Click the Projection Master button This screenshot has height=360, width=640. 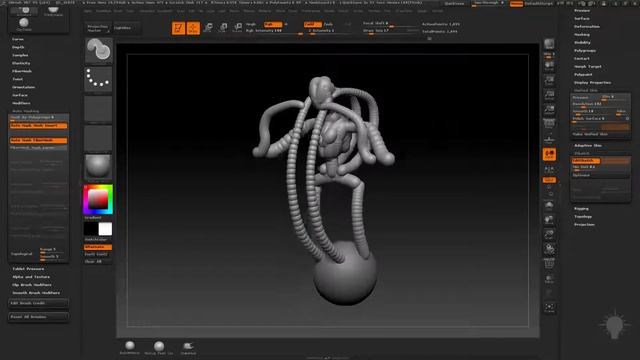pyautogui.click(x=98, y=28)
